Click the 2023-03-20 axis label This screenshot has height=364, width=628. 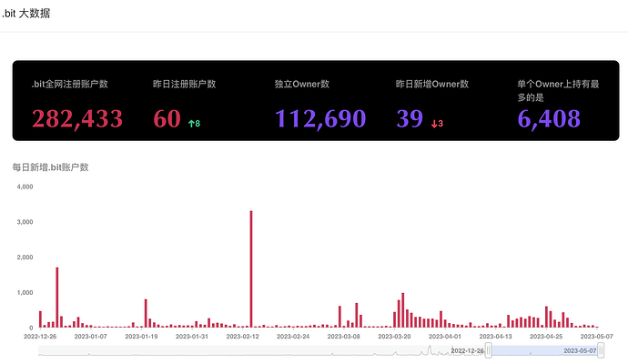click(394, 337)
